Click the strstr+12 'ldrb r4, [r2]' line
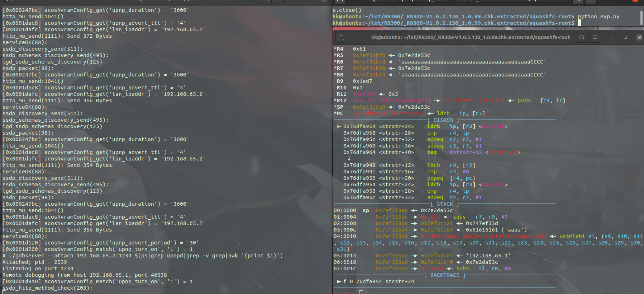The image size is (644, 294). (x=409, y=165)
